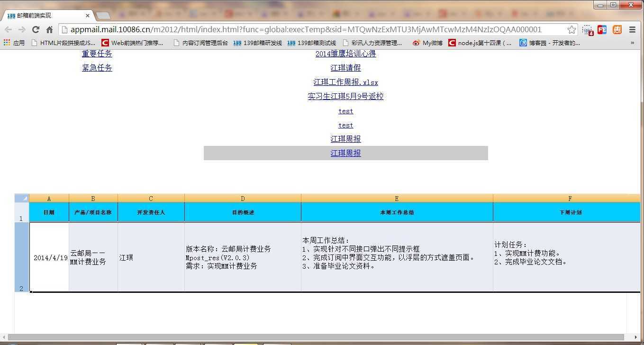Expand the bookmarks overflow chevron
The height and width of the screenshot is (345, 644).
point(632,43)
